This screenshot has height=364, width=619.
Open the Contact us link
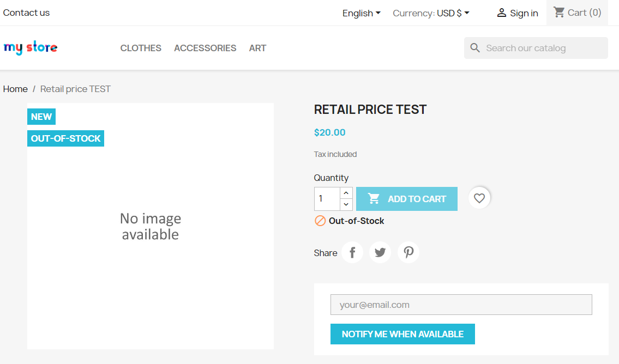click(26, 13)
